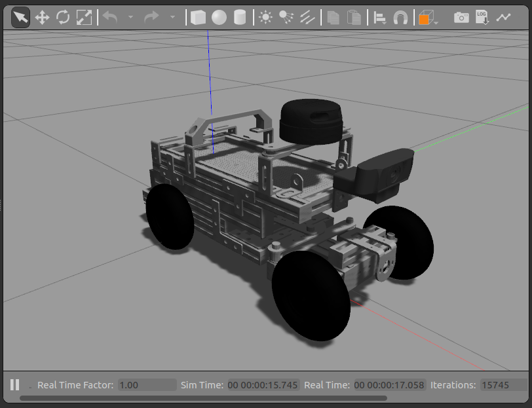Click the Undo arrow icon
The height and width of the screenshot is (408, 532).
(x=110, y=17)
